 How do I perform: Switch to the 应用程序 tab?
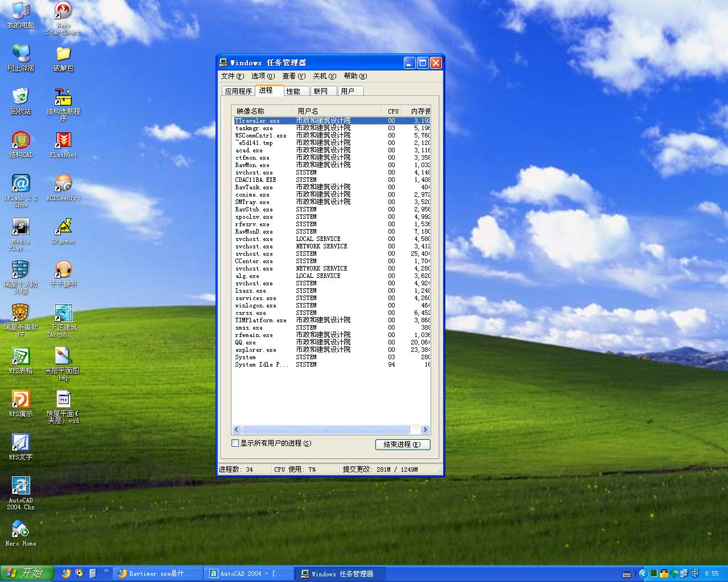(238, 91)
